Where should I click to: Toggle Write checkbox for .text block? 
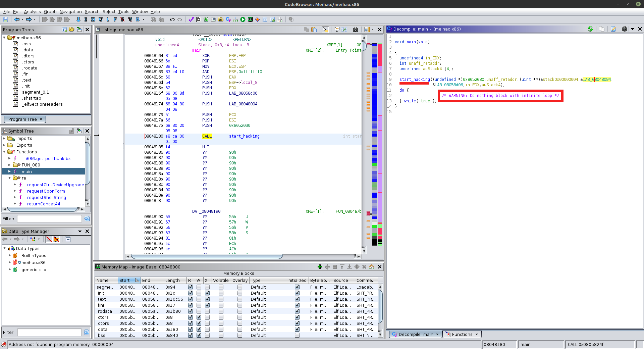tap(199, 299)
